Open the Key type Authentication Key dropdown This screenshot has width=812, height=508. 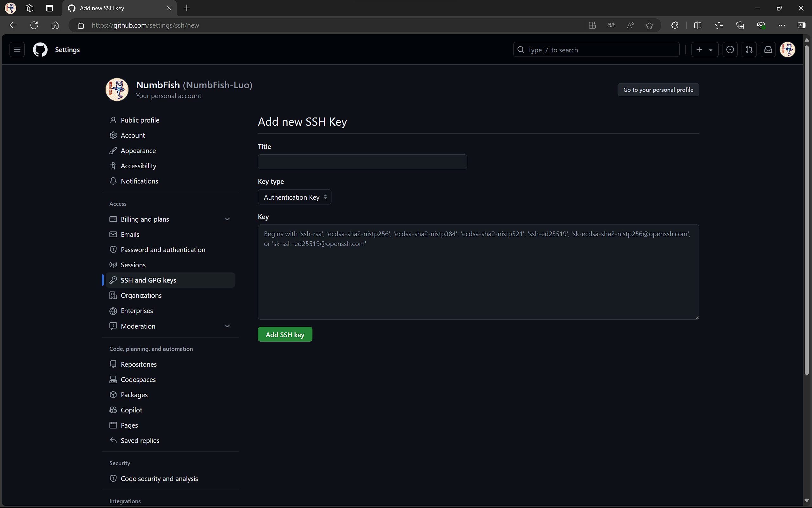pyautogui.click(x=295, y=197)
